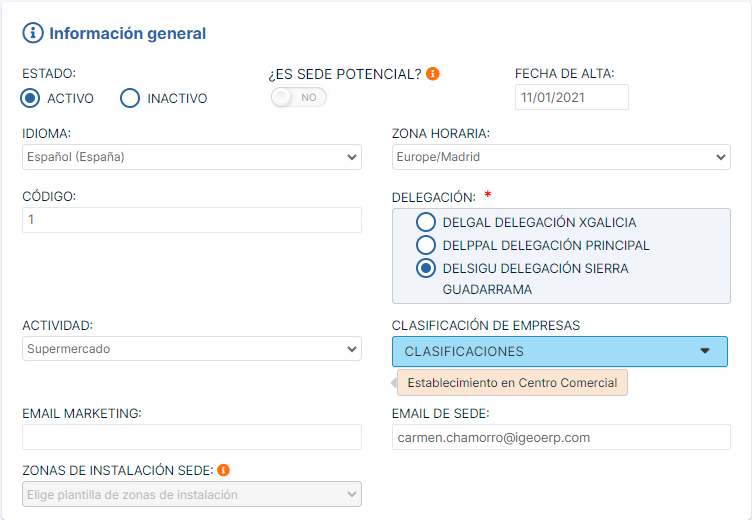Click the Email marketing input field

point(191,437)
